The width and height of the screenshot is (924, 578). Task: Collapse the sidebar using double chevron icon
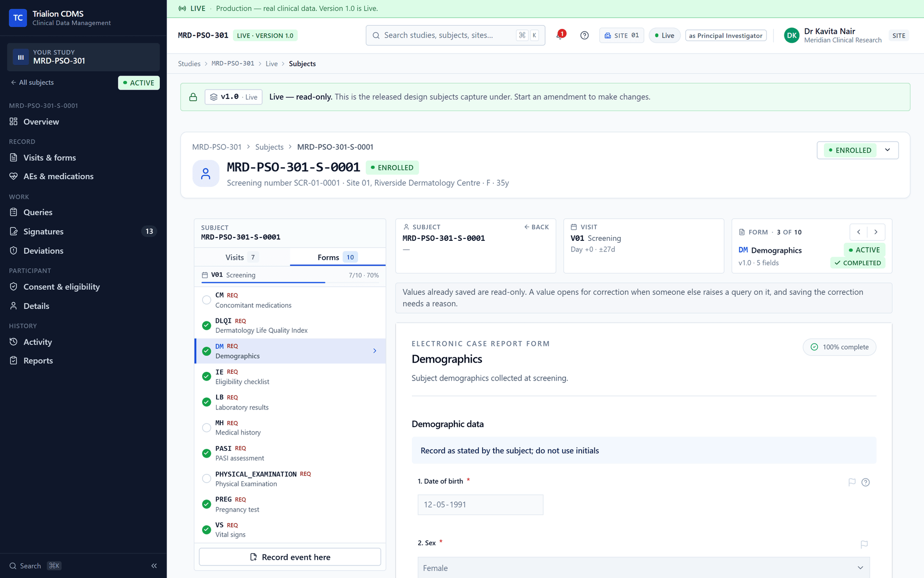pos(154,565)
